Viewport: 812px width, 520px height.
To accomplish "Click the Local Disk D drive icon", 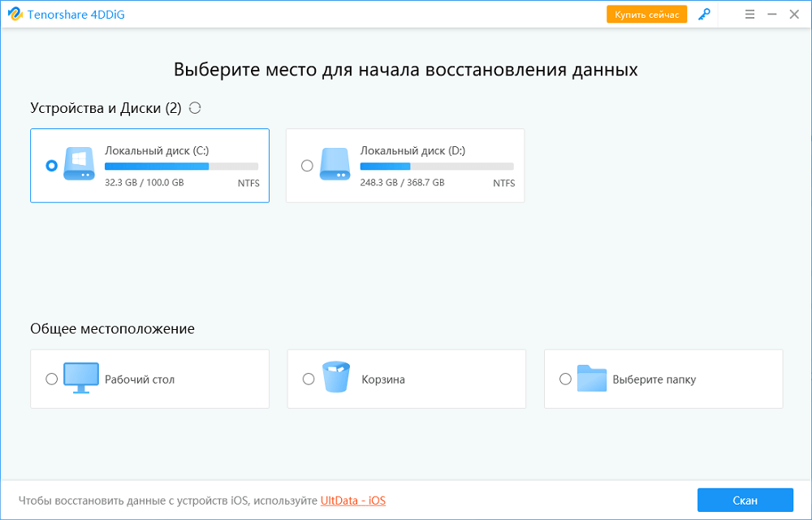I will [335, 165].
